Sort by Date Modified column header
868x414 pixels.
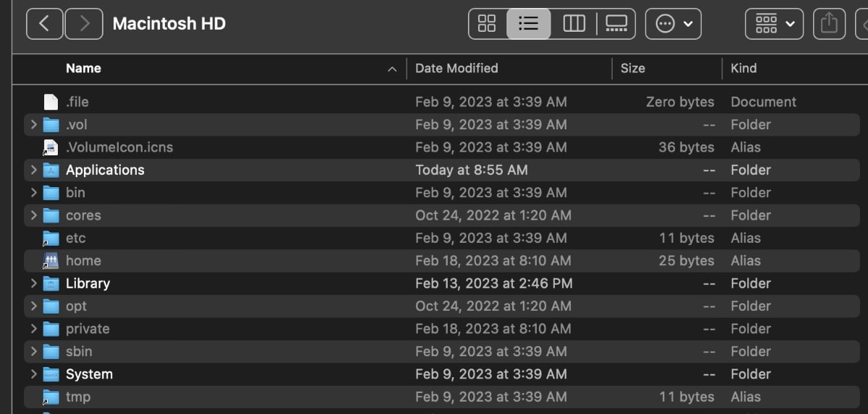(456, 69)
